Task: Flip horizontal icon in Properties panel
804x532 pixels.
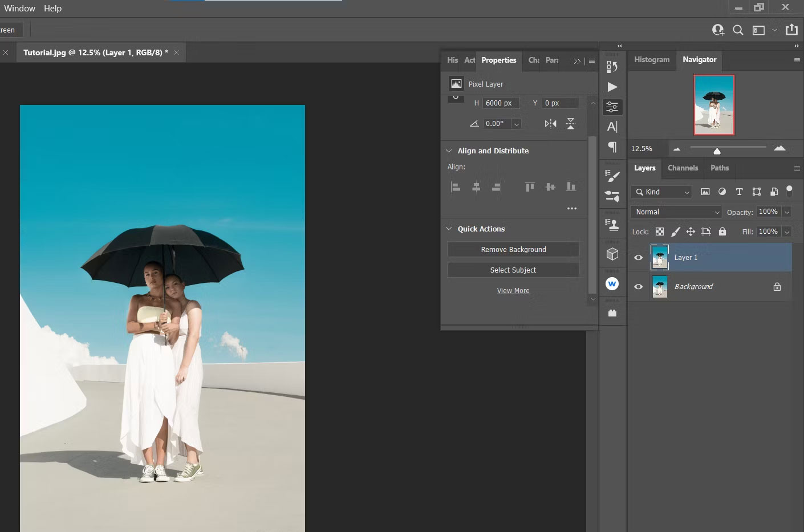Action: [x=550, y=124]
